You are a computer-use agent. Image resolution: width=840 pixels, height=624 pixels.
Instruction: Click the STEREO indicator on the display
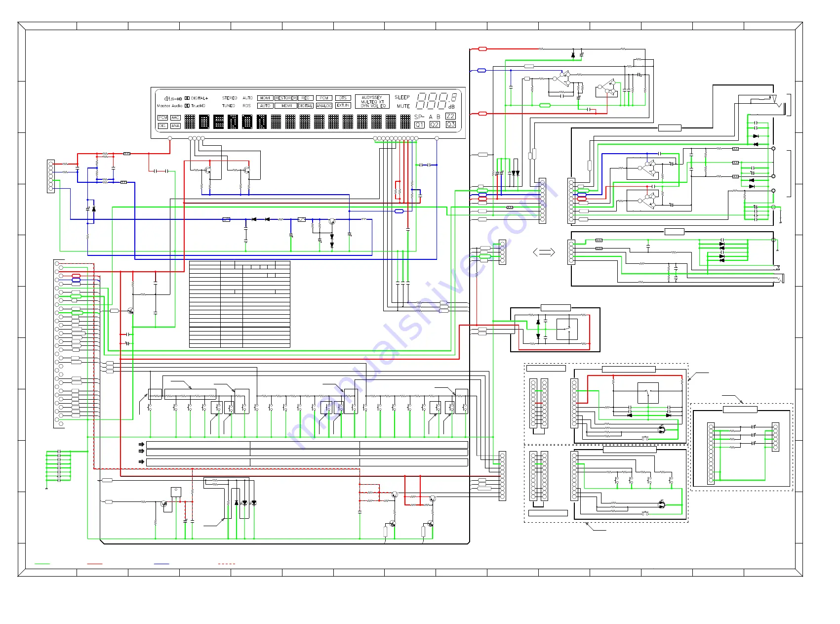pyautogui.click(x=230, y=98)
